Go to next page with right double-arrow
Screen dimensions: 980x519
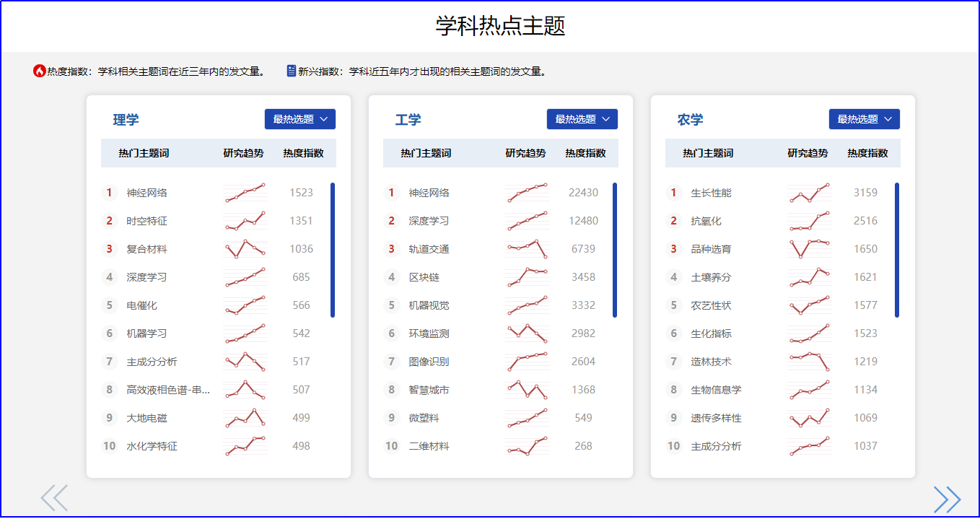pyautogui.click(x=946, y=499)
